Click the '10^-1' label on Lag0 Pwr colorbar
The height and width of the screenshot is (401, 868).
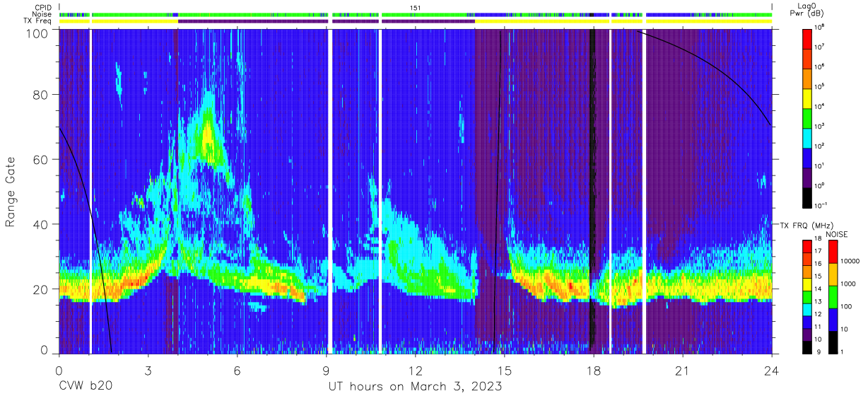pos(821,205)
